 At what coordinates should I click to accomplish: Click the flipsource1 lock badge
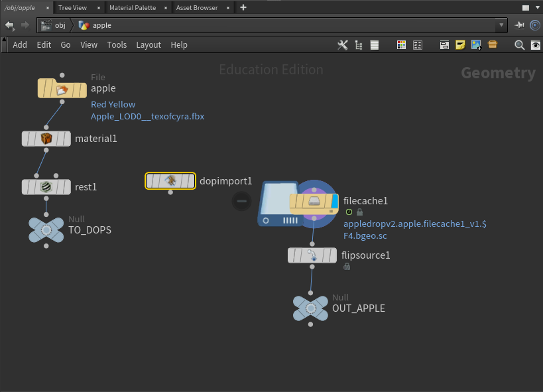pyautogui.click(x=347, y=267)
